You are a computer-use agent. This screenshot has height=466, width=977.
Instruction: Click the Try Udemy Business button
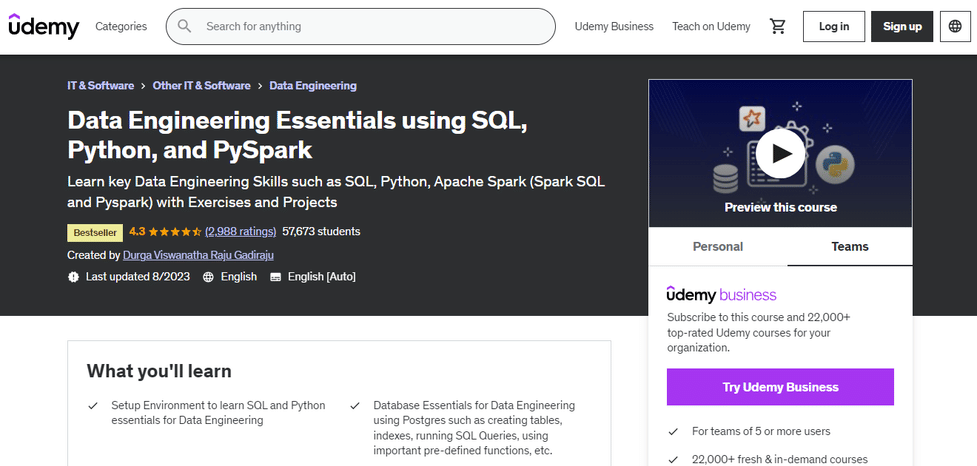click(x=780, y=387)
